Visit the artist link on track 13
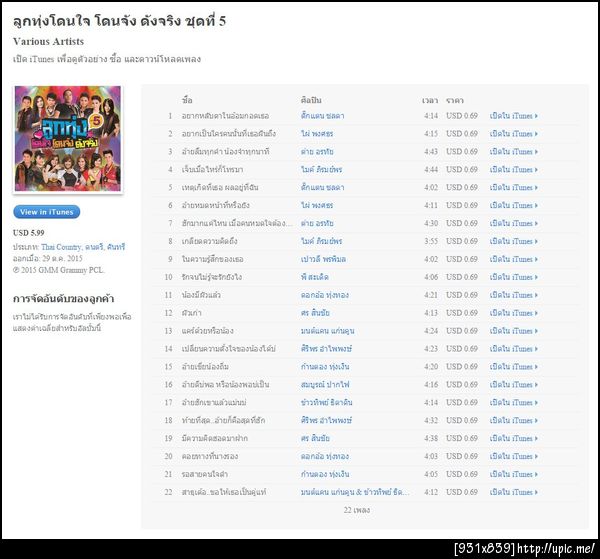Image resolution: width=600 pixels, height=559 pixels. [x=327, y=331]
